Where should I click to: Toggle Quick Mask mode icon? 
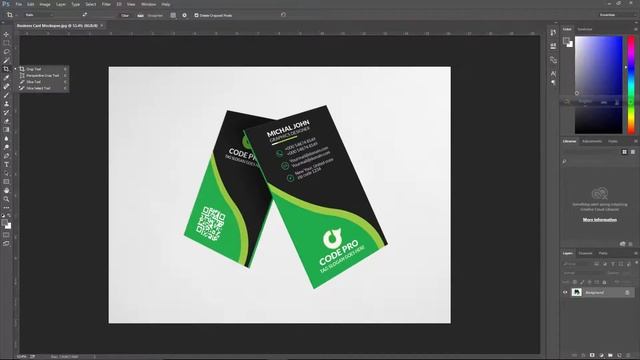6,235
